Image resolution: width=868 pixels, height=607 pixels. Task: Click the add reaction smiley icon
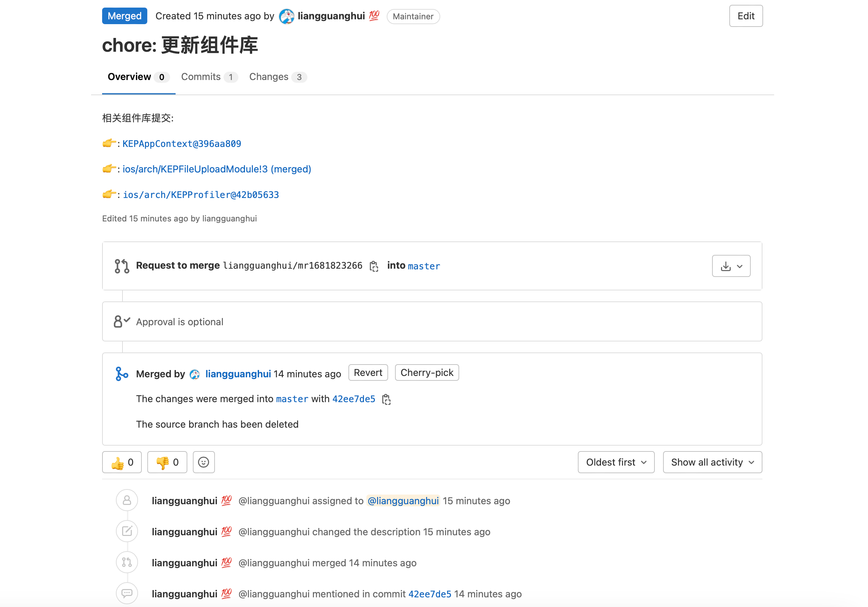point(204,462)
